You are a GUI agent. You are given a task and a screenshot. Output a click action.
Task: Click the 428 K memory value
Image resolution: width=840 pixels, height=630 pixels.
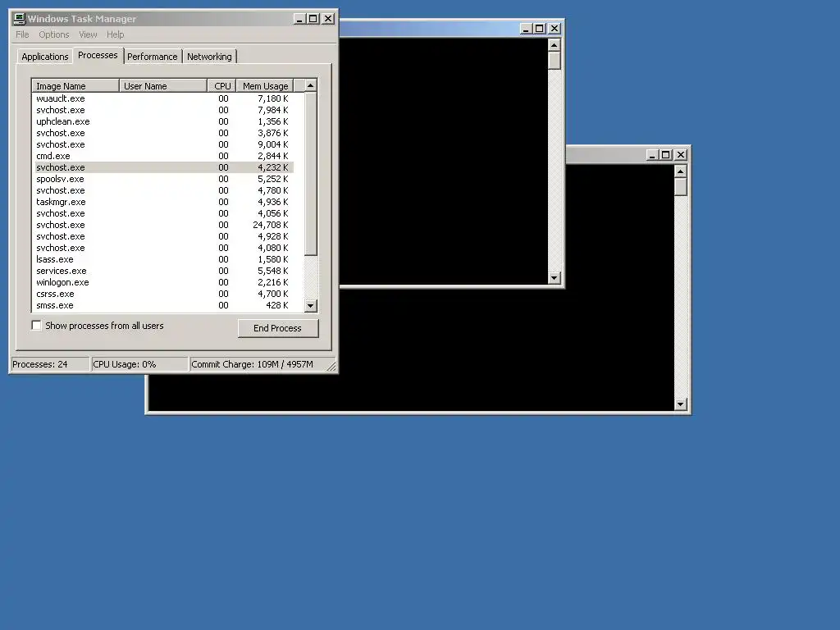pyautogui.click(x=277, y=305)
